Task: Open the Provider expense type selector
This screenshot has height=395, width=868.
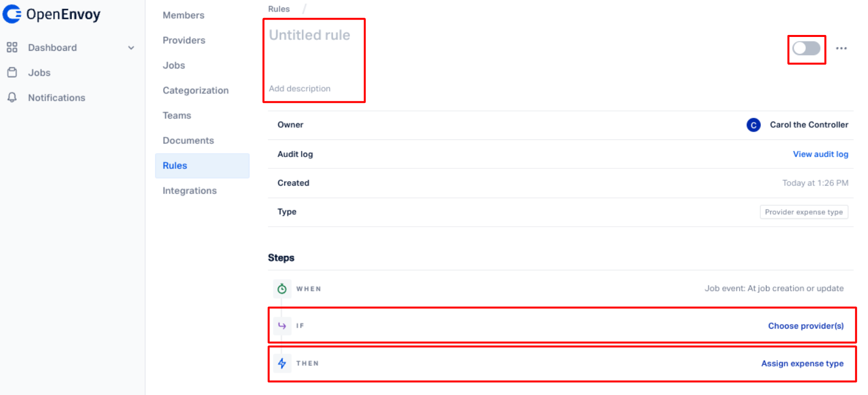Action: [803, 212]
